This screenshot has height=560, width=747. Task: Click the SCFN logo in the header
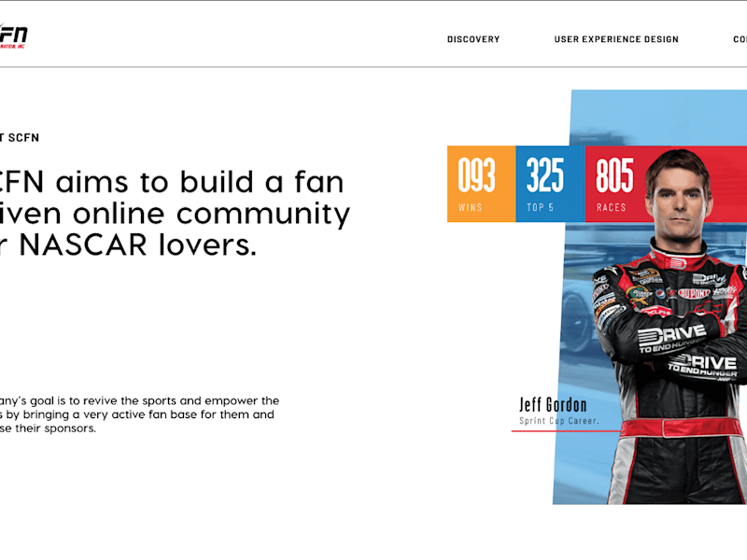(x=13, y=35)
